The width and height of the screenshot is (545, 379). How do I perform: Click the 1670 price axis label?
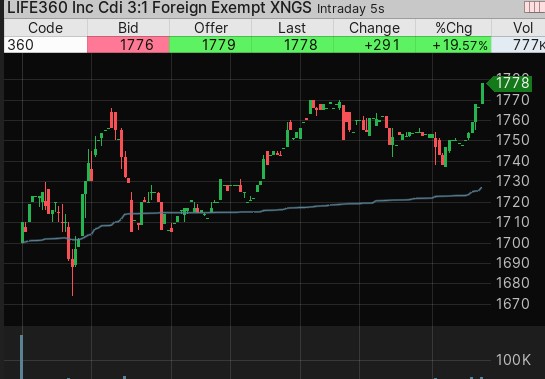[x=513, y=304]
